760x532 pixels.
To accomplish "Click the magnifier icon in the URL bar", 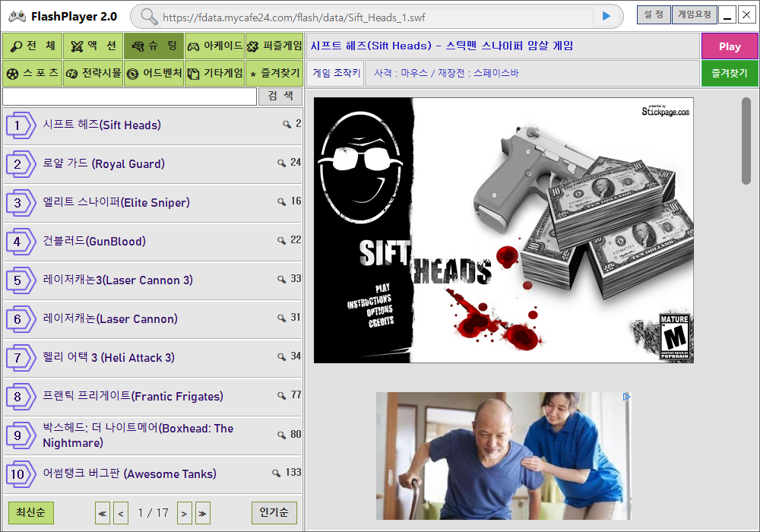I will (149, 17).
